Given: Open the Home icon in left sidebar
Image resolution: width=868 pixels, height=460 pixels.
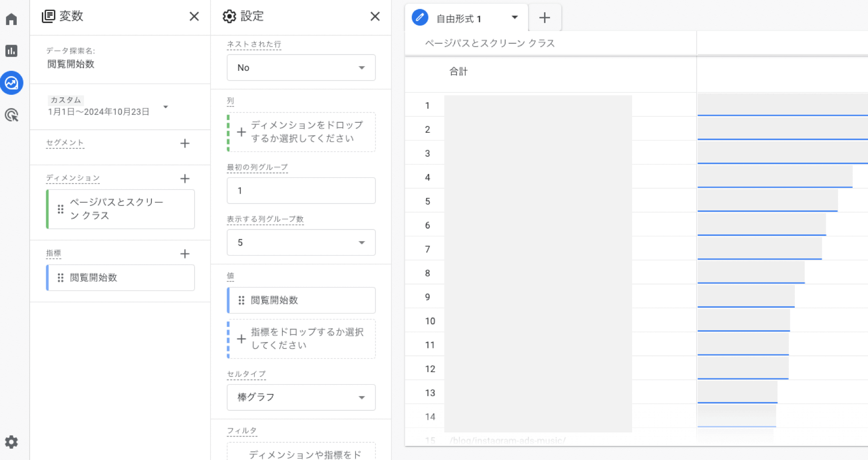Looking at the screenshot, I should click(x=11, y=19).
